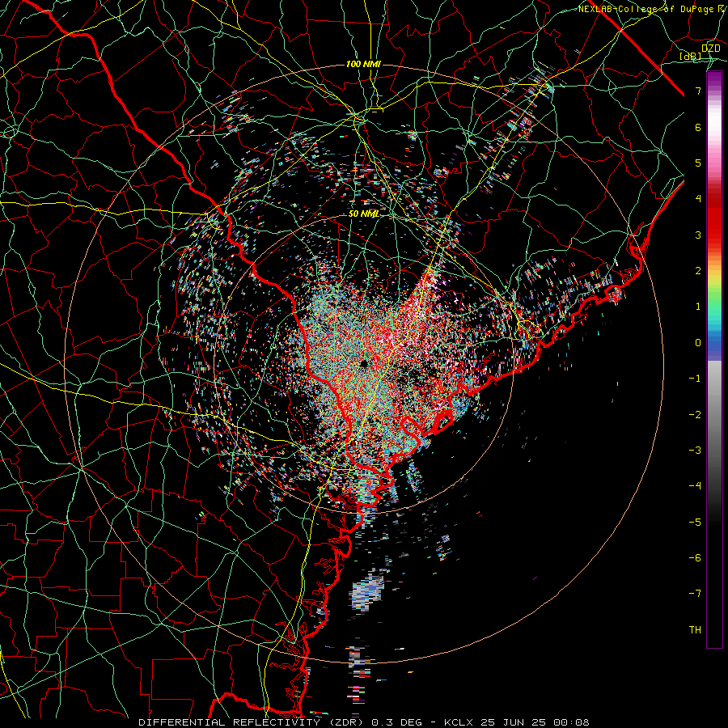Click the -5 value on the color scale

695,522
